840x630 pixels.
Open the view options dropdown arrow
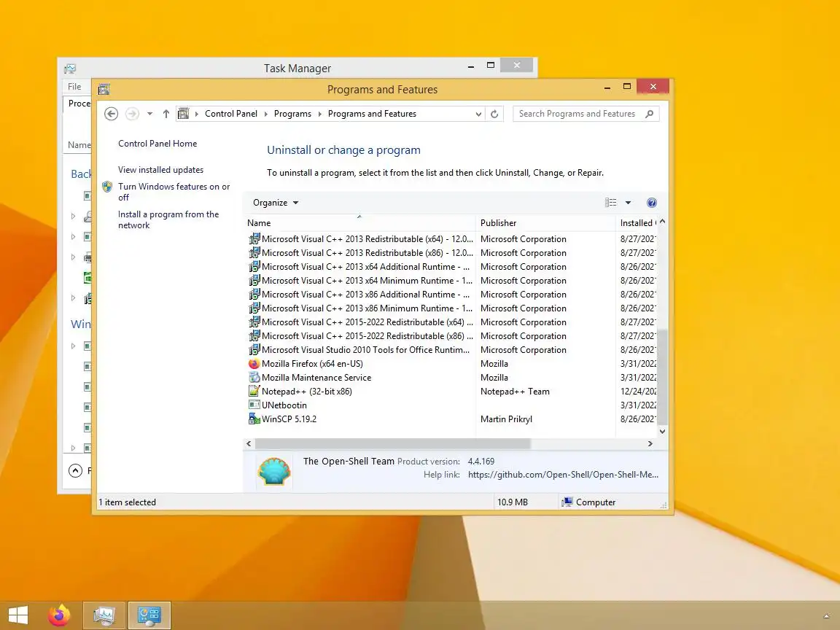pyautogui.click(x=628, y=203)
